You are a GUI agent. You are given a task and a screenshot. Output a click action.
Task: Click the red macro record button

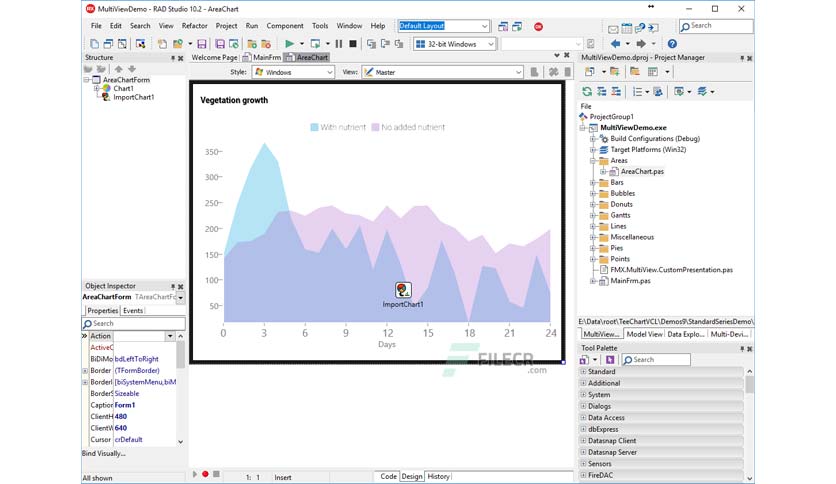tap(205, 474)
